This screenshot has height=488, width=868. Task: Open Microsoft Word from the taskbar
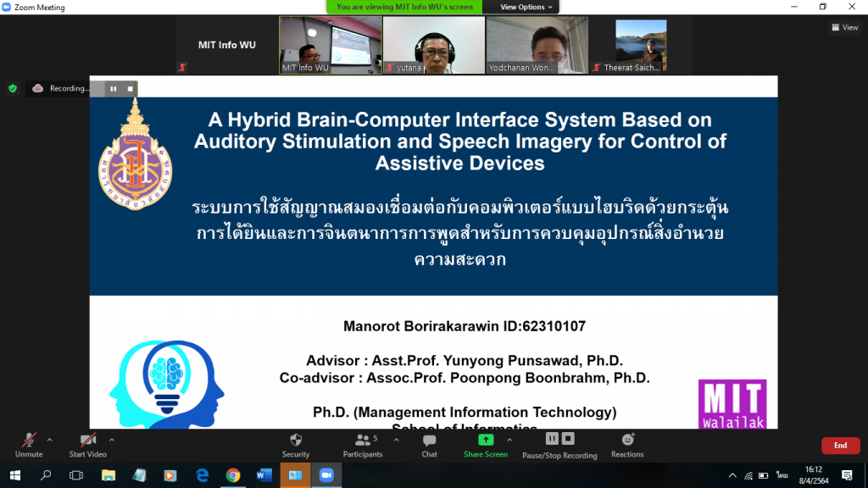click(x=263, y=475)
